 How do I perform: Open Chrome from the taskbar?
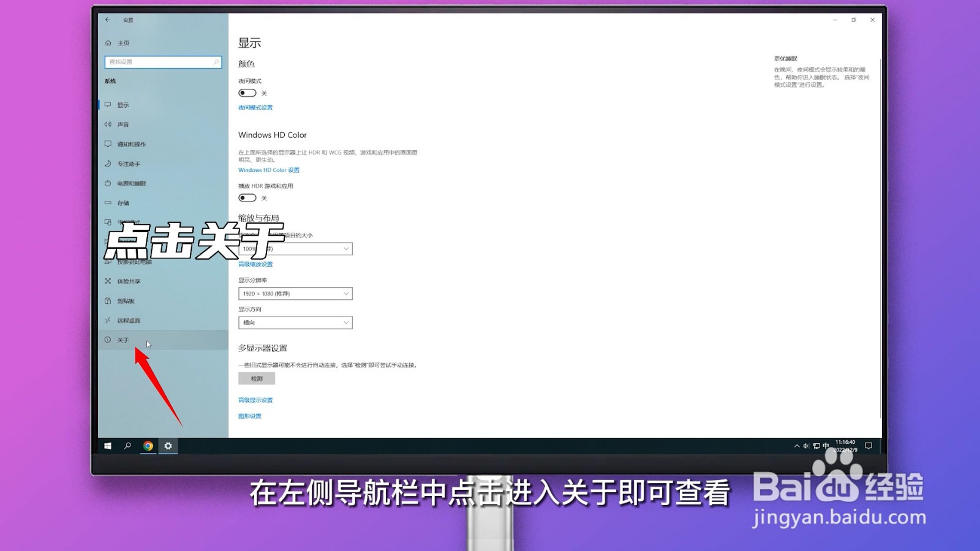148,446
